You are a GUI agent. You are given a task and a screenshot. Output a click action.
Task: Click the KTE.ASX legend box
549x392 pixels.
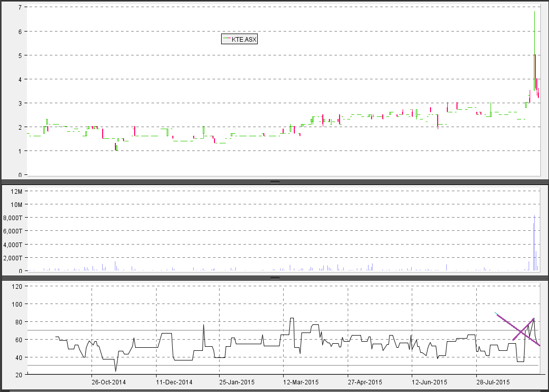click(239, 39)
